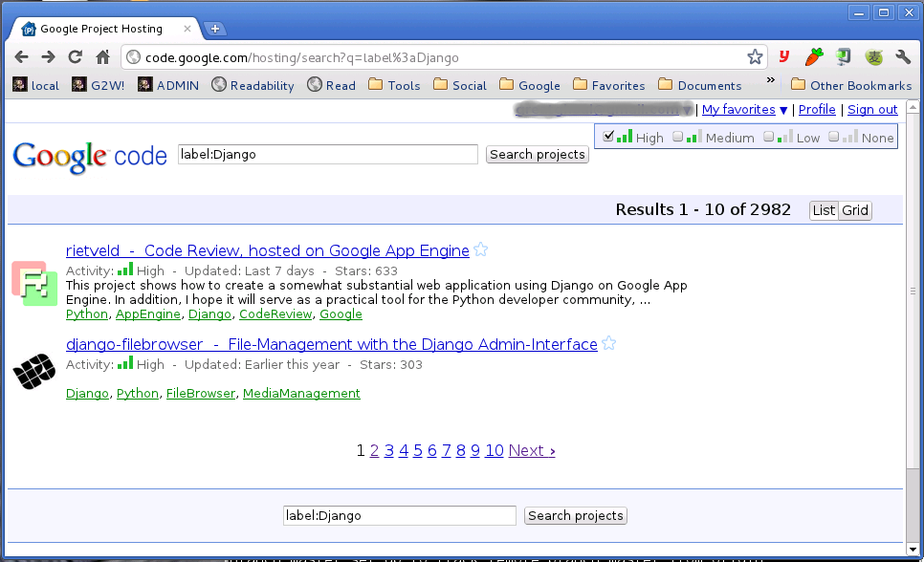Go to results page 10
The width and height of the screenshot is (924, 562).
point(495,451)
